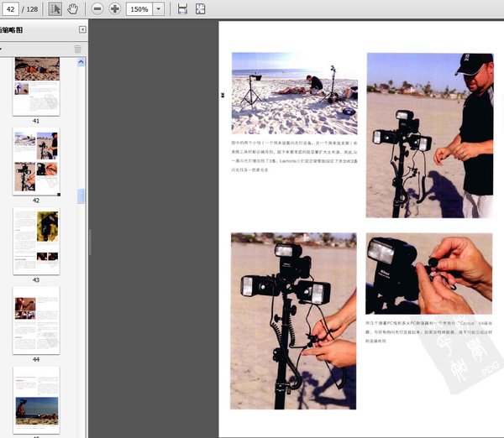Open page 41 thumbnail
The image size is (504, 438).
36,86
